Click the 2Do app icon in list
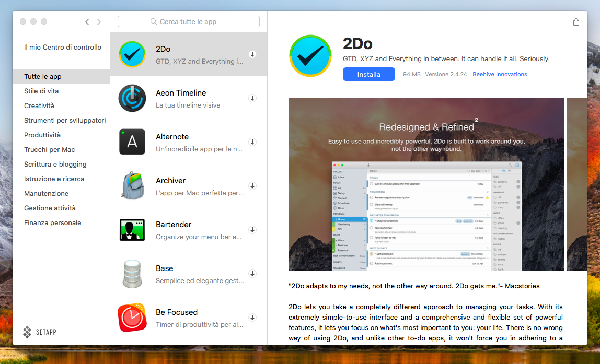The image size is (600, 364). coord(132,54)
